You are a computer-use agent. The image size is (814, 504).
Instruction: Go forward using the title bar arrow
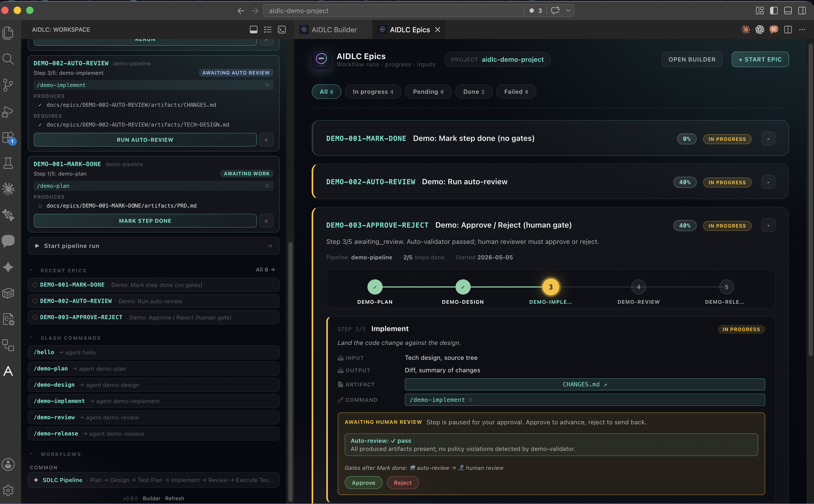click(255, 11)
